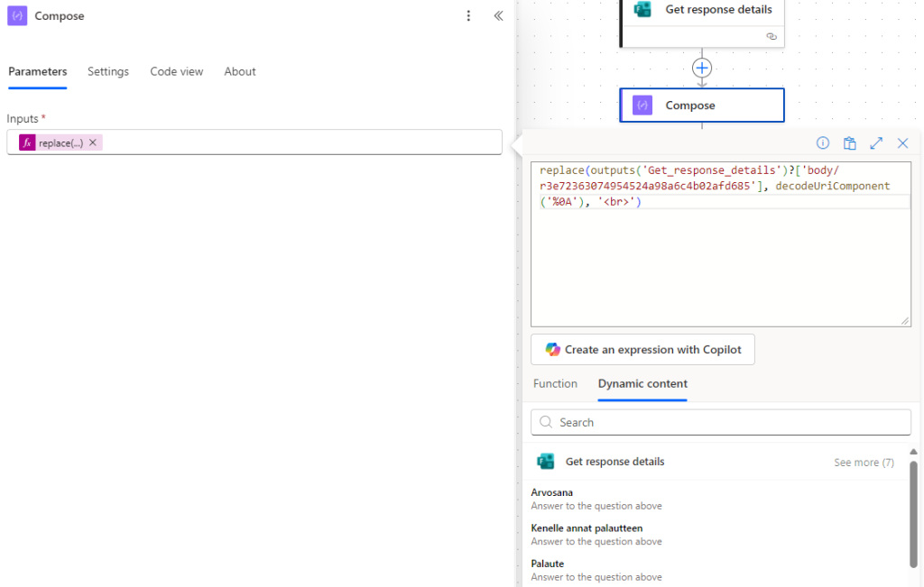The width and height of the screenshot is (924, 587).
Task: Click the dynamic content Search field
Action: (x=722, y=422)
